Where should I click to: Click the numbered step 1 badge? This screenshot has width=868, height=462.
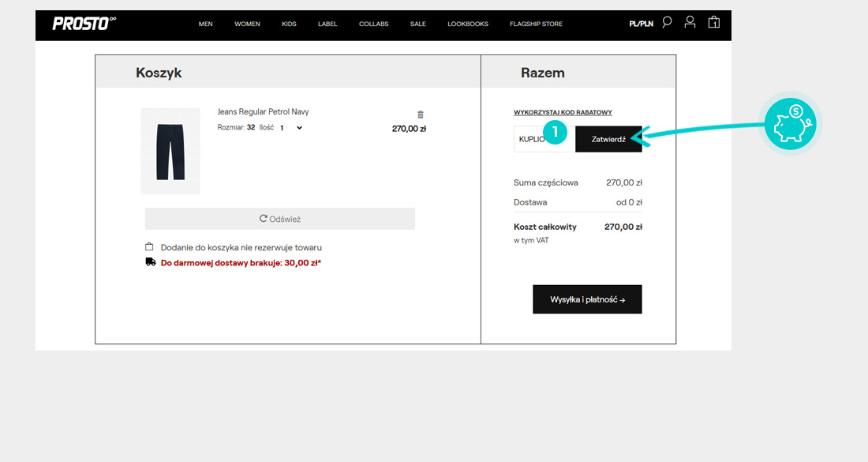pyautogui.click(x=556, y=133)
